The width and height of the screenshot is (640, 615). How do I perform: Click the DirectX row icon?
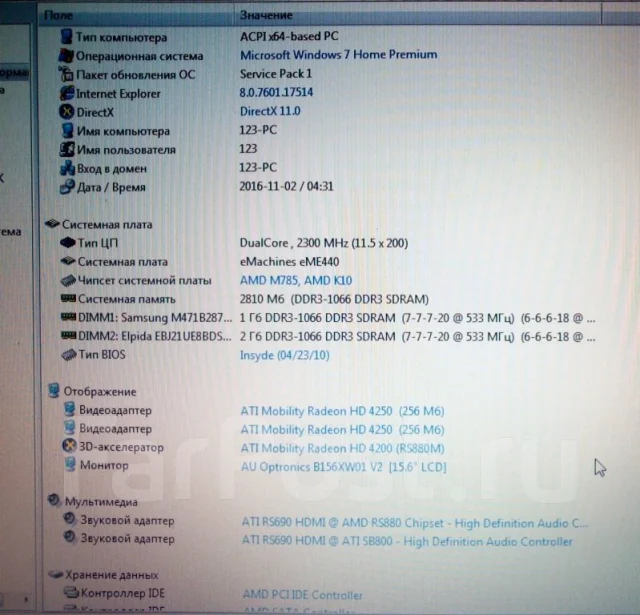point(67,112)
